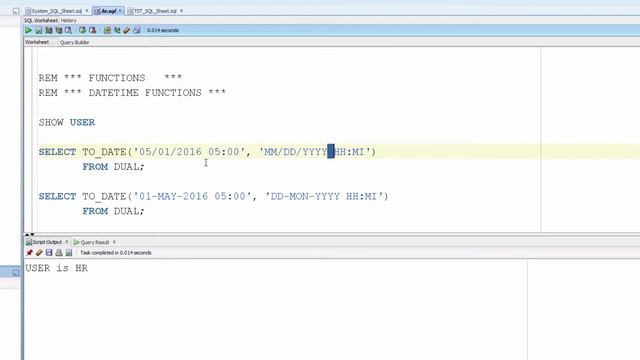Select the fn.sql editor tab
This screenshot has height=360, width=640.
pyautogui.click(x=109, y=11)
